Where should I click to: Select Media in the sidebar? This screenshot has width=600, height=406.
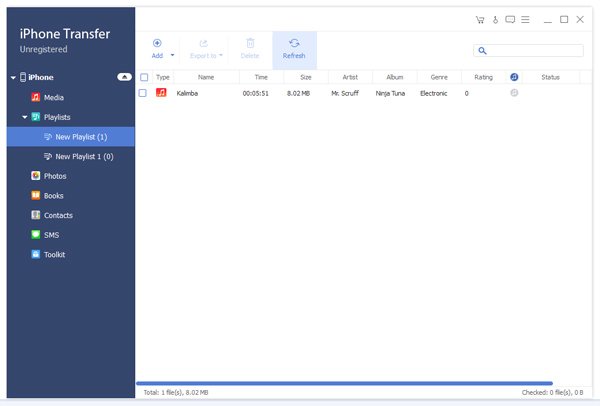pos(55,97)
